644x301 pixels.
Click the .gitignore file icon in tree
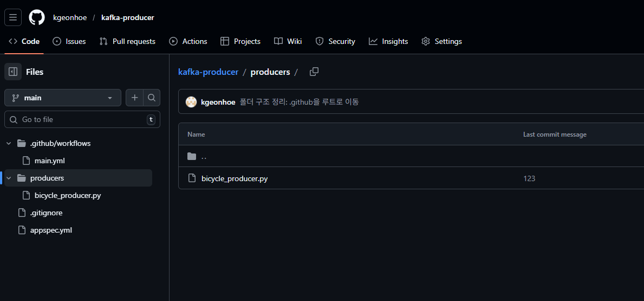(22, 213)
